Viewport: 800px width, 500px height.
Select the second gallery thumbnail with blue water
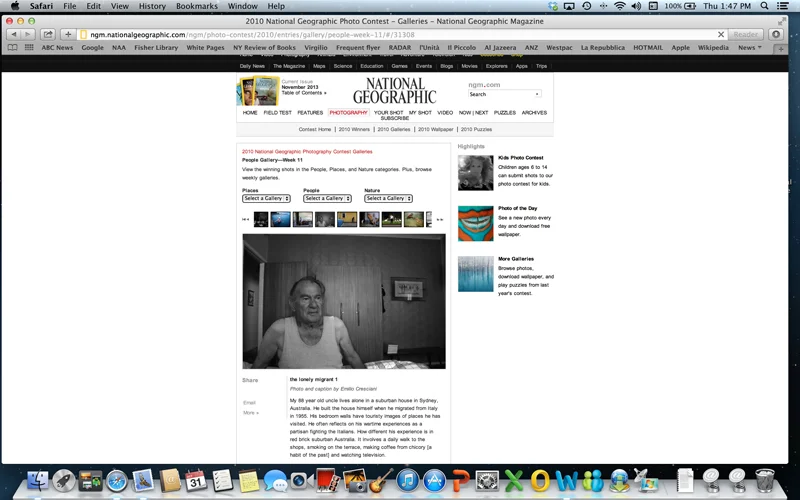(280, 219)
